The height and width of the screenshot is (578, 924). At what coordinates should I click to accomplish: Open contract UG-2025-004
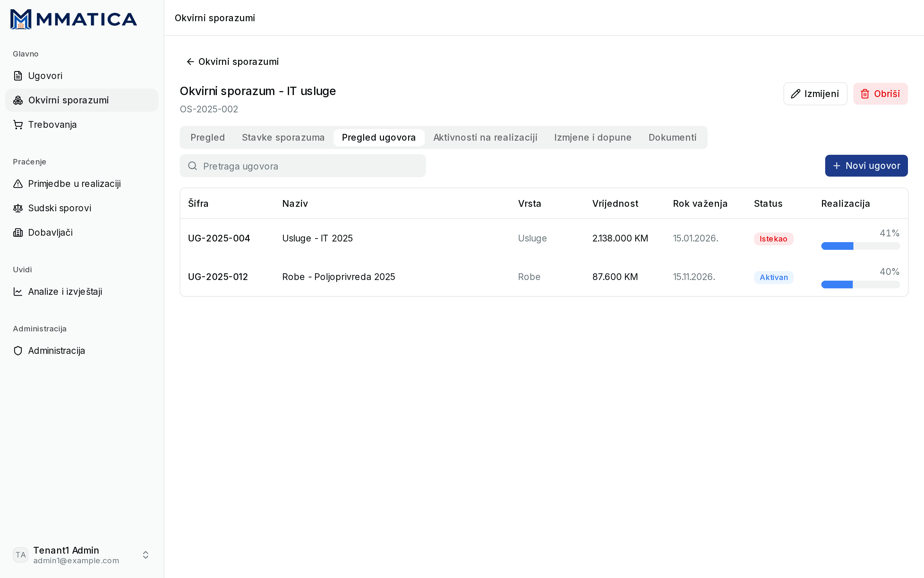pos(219,238)
